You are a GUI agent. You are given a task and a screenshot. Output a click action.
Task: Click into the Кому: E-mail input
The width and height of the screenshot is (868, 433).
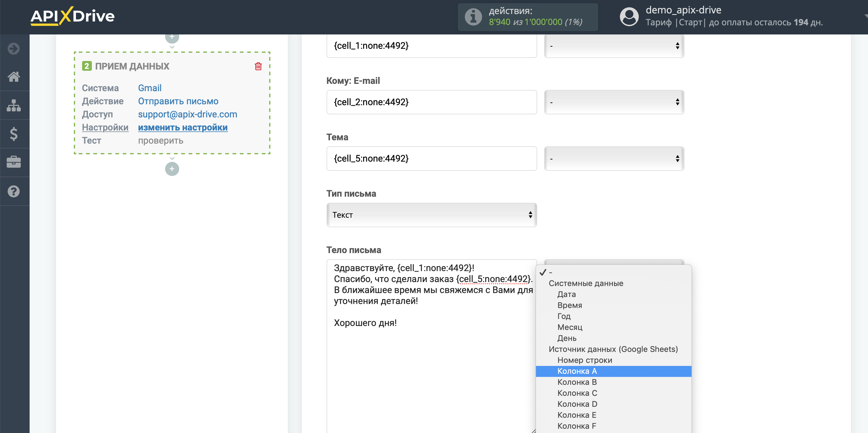pos(431,102)
